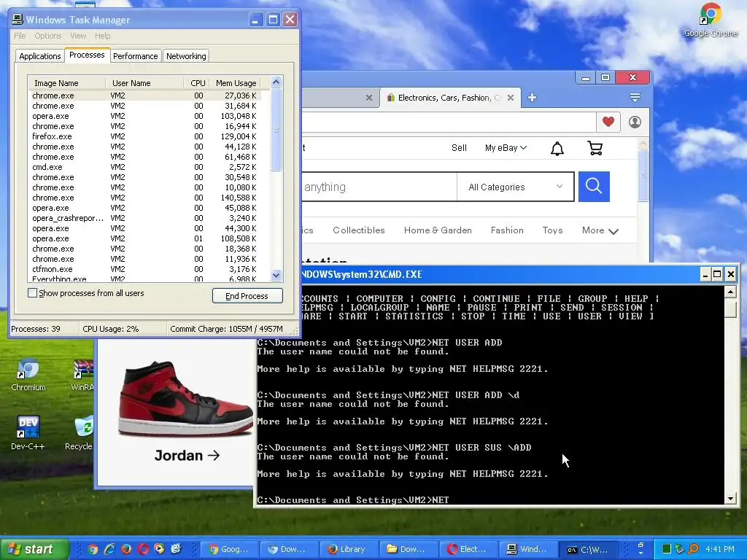Select the cmd.exe process row
The width and height of the screenshot is (747, 560).
(144, 167)
